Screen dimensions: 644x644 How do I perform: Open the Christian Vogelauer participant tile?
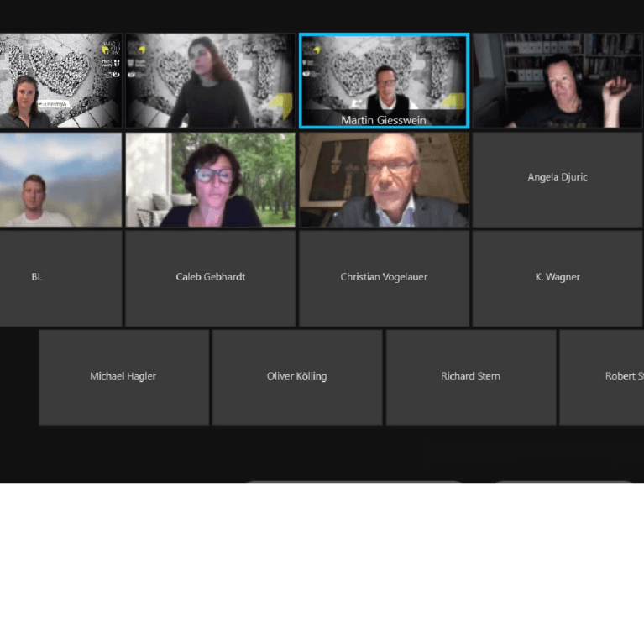coord(384,278)
